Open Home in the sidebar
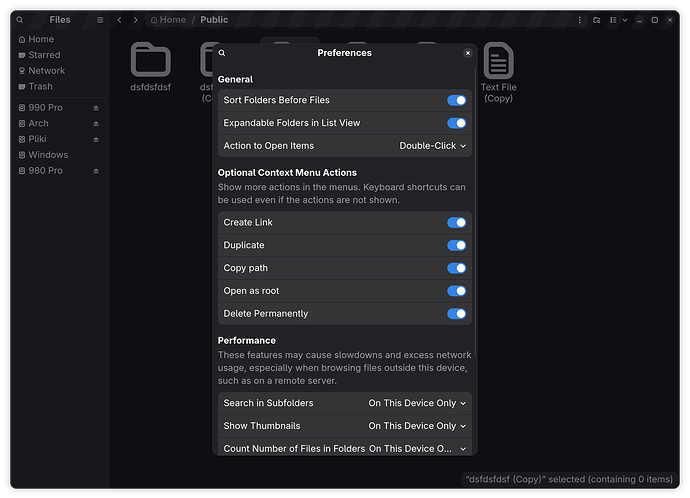The height and width of the screenshot is (498, 690). pyautogui.click(x=59, y=39)
